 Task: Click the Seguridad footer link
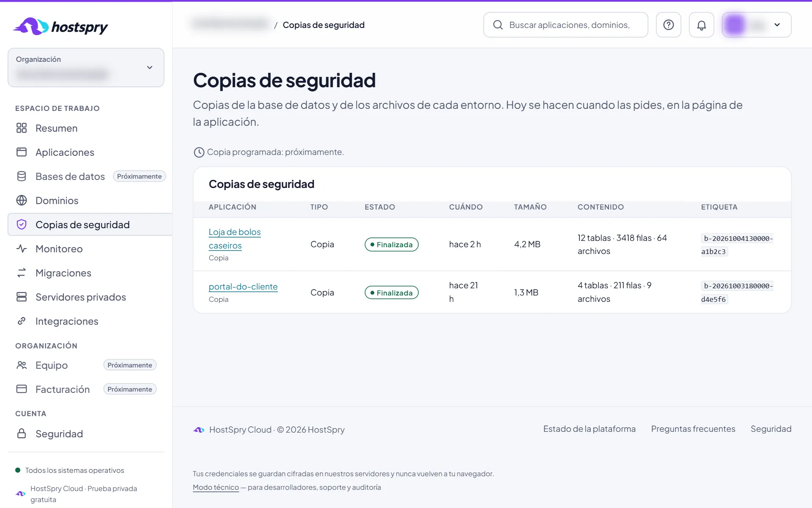[771, 429]
